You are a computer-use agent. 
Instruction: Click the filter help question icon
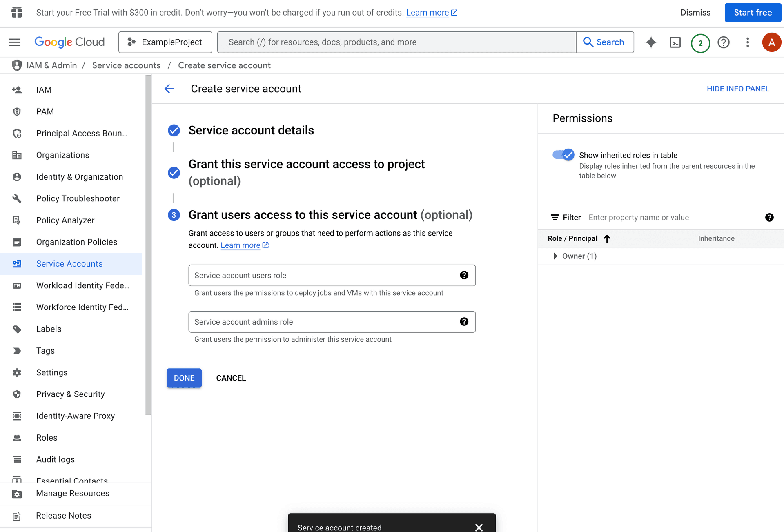point(769,217)
